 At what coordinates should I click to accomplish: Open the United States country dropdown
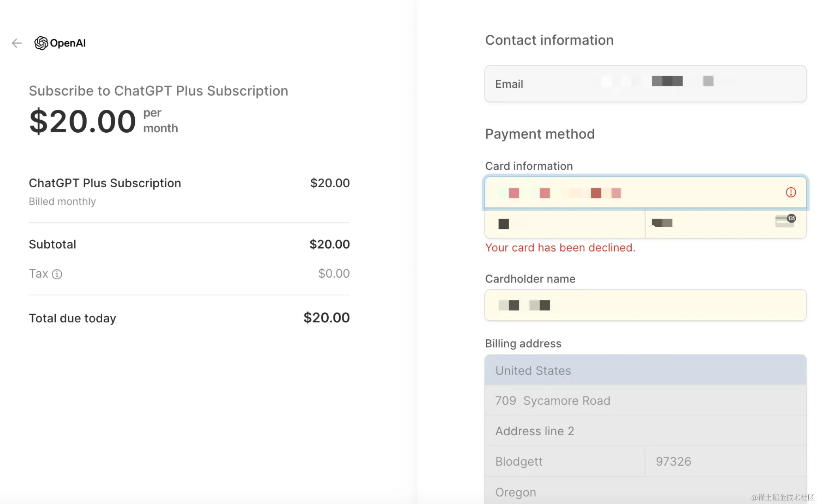coord(646,370)
